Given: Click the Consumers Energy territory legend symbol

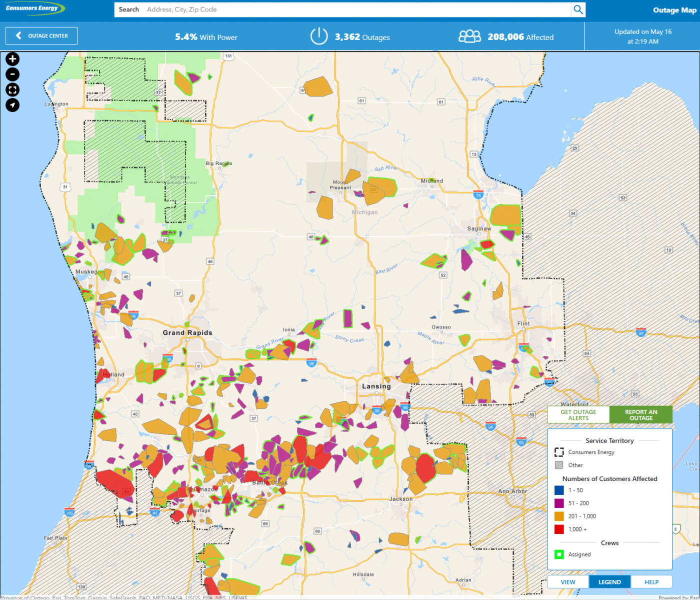Looking at the screenshot, I should tap(559, 452).
